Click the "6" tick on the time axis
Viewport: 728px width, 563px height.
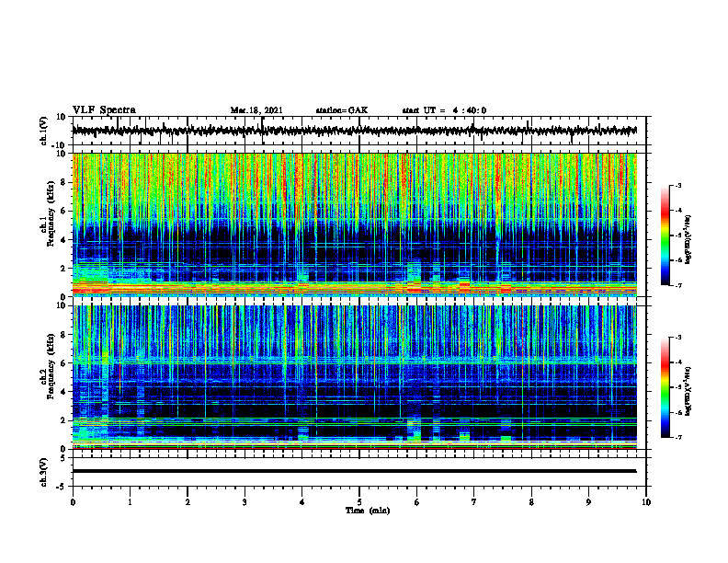(417, 502)
